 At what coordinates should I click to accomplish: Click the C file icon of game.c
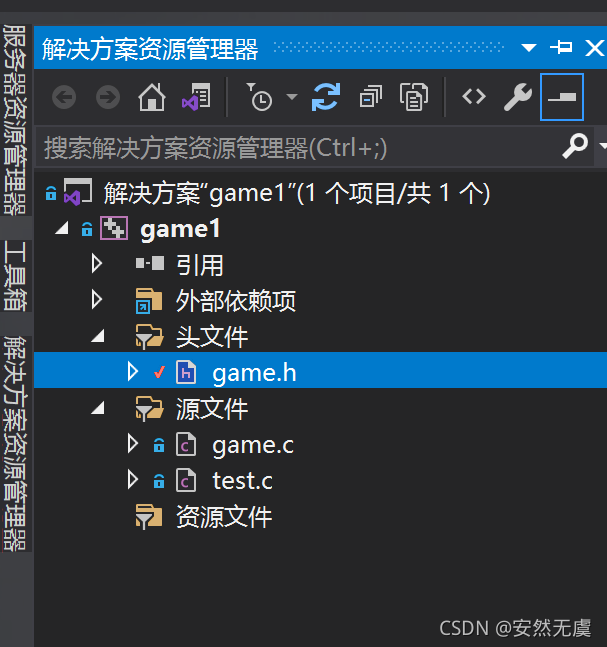coord(186,444)
